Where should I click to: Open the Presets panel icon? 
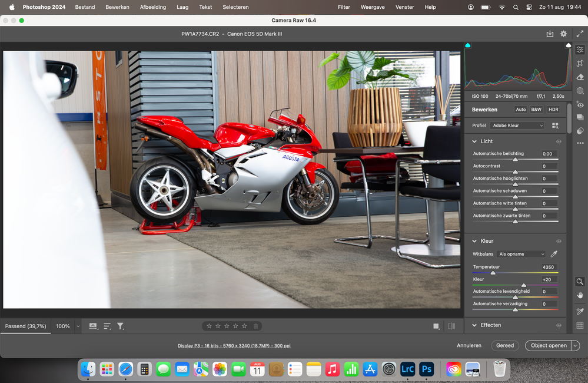[580, 131]
